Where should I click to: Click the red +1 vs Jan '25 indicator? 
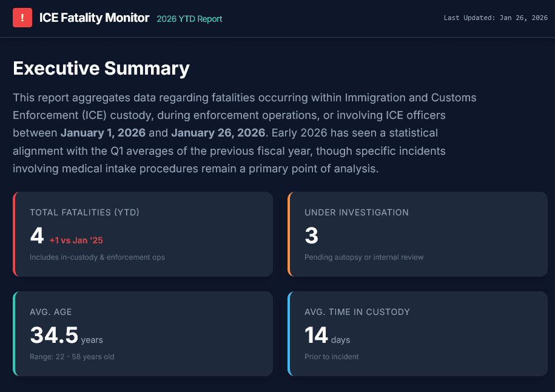pyautogui.click(x=76, y=240)
